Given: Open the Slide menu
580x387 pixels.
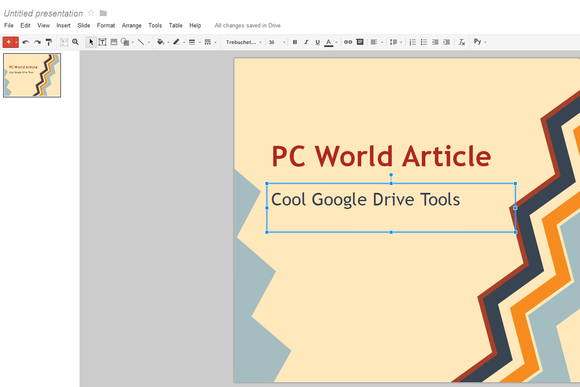Looking at the screenshot, I should 84,26.
